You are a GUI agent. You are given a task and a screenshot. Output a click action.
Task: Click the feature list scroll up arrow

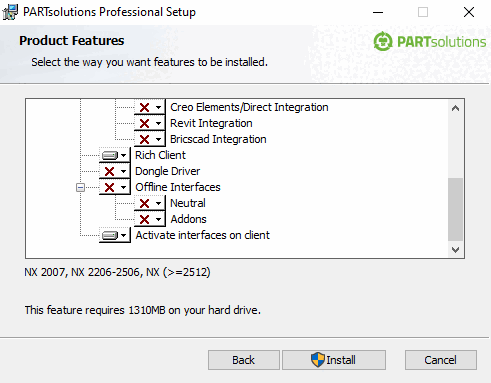455,108
